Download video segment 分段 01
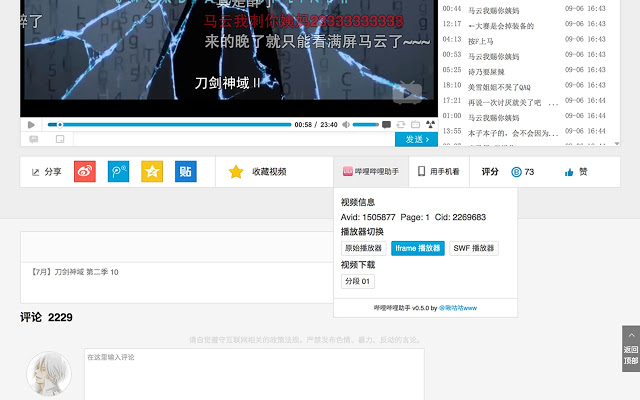Image resolution: width=640 pixels, height=400 pixels. click(358, 281)
